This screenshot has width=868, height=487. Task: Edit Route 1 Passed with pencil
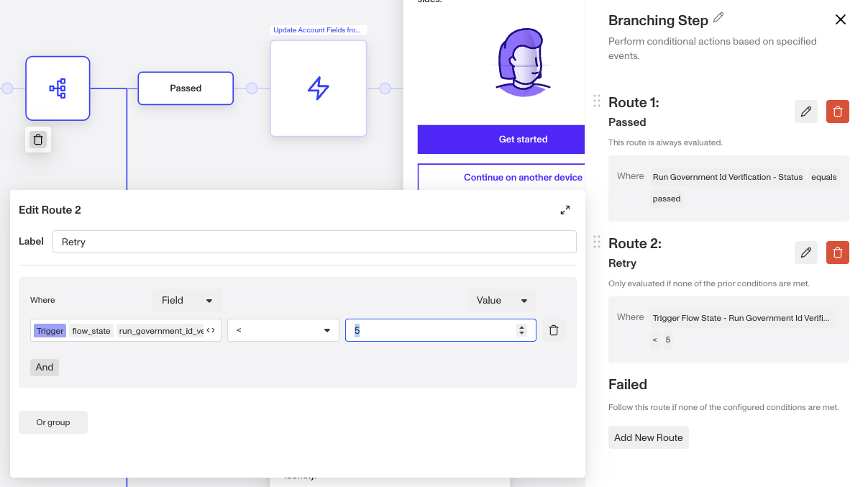pyautogui.click(x=806, y=111)
